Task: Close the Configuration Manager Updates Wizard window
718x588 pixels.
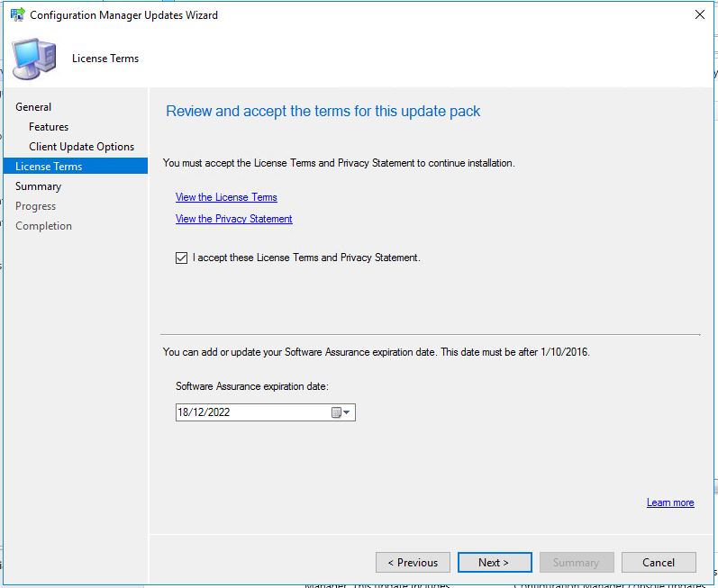Action: [x=699, y=14]
